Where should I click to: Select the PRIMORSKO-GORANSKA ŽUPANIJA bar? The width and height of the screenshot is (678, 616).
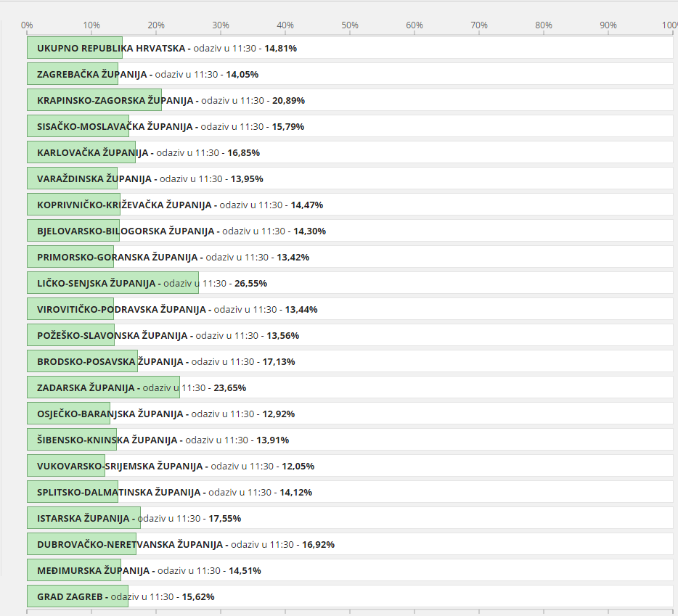70,257
